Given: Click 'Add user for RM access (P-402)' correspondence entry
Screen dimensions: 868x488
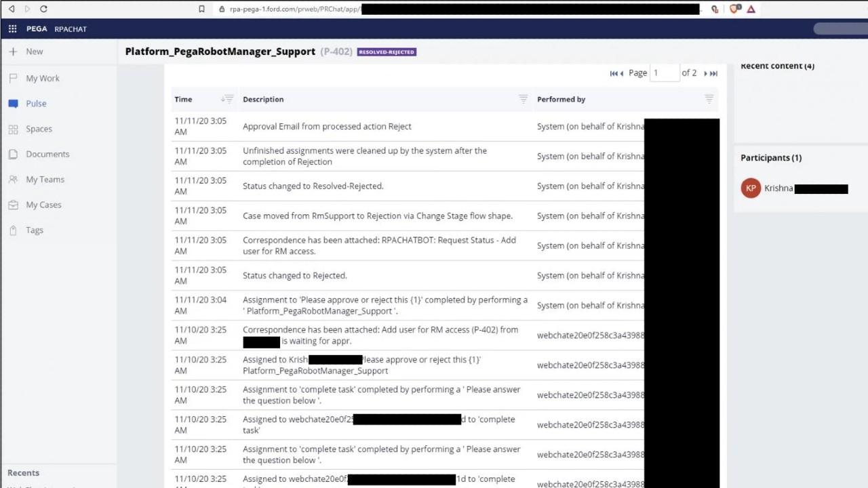Looking at the screenshot, I should click(x=380, y=335).
